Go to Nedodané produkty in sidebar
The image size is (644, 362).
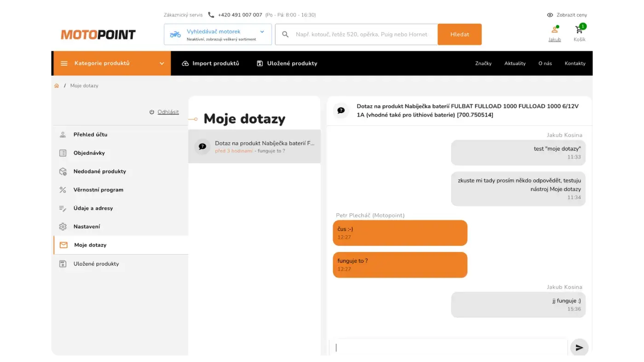tap(100, 171)
